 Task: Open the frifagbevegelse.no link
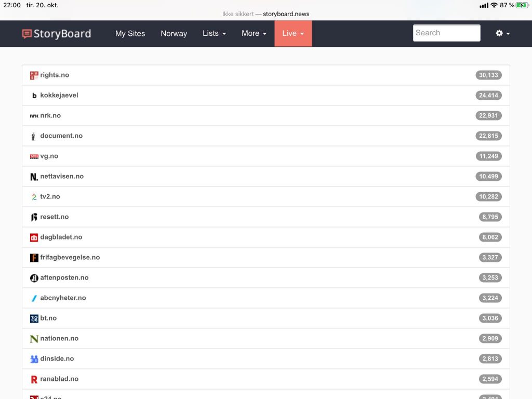click(70, 257)
